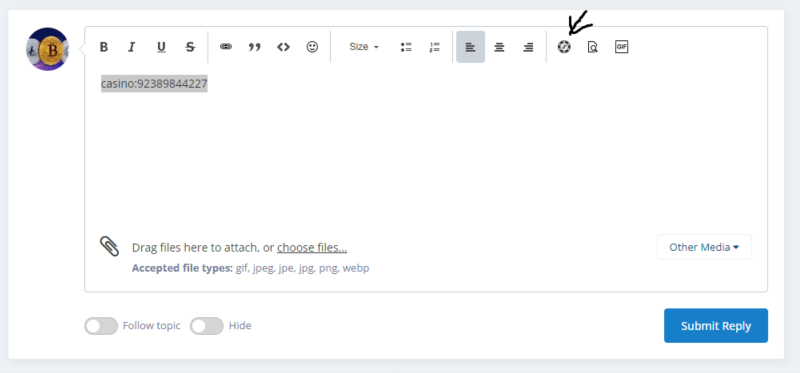Toggle the Follow topic switch
The width and height of the screenshot is (800, 373).
pos(101,326)
